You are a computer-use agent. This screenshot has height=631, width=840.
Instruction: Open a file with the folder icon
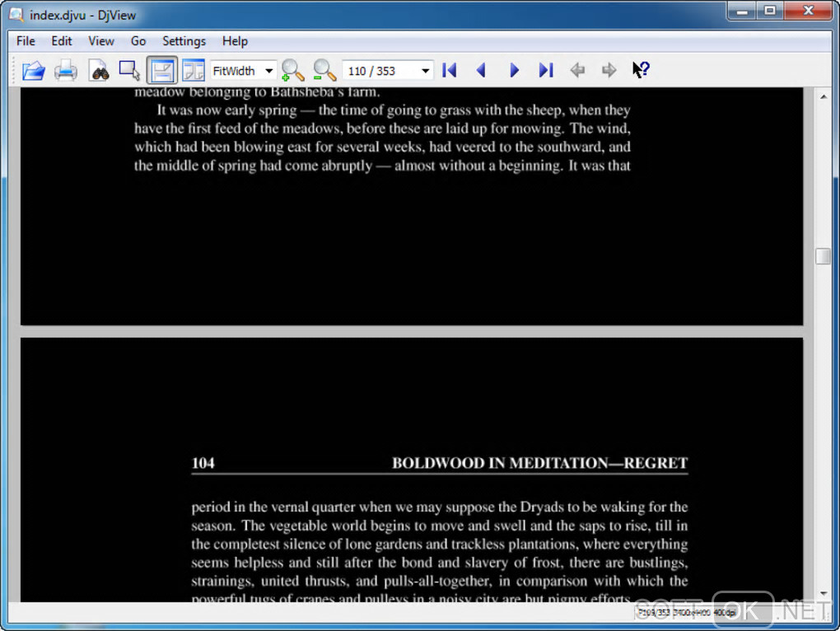click(x=33, y=70)
